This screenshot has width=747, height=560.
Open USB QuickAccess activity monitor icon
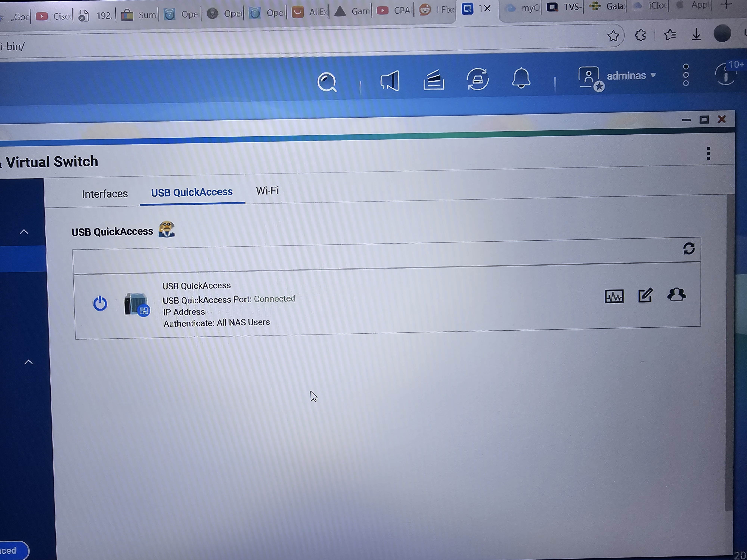(x=614, y=296)
